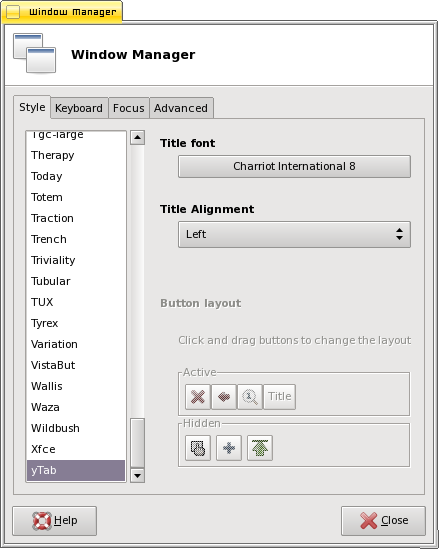The width and height of the screenshot is (439, 549).
Task: Open the Title Alignment dropdown
Action: coord(294,234)
